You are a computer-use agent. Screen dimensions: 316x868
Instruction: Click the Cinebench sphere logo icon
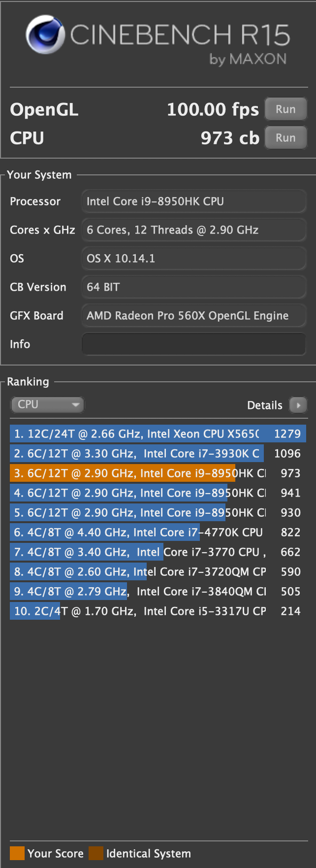point(45,34)
